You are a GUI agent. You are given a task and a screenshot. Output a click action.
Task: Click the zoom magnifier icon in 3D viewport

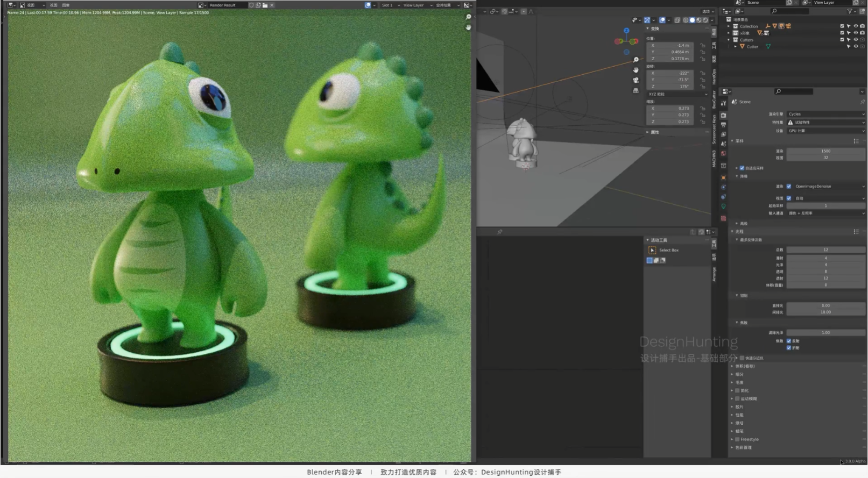click(636, 60)
